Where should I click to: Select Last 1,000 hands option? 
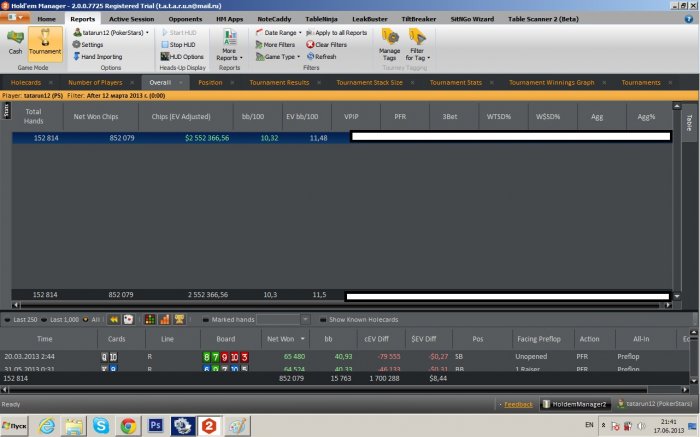(60, 320)
